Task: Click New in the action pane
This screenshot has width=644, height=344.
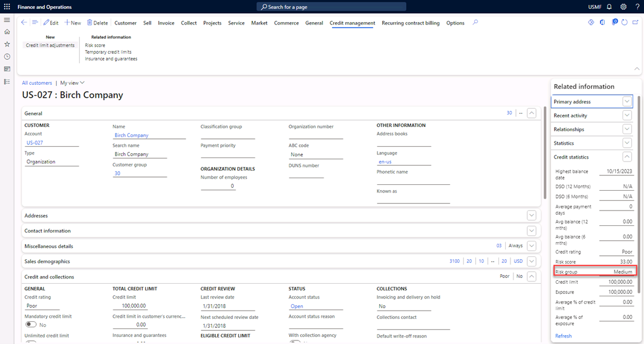Action: 73,23
